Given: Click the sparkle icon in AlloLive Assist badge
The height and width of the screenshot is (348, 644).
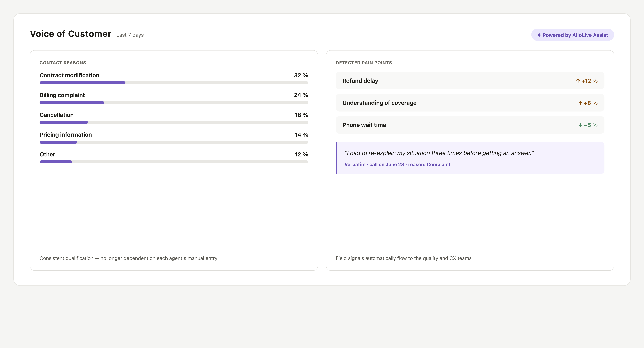Looking at the screenshot, I should 539,35.
